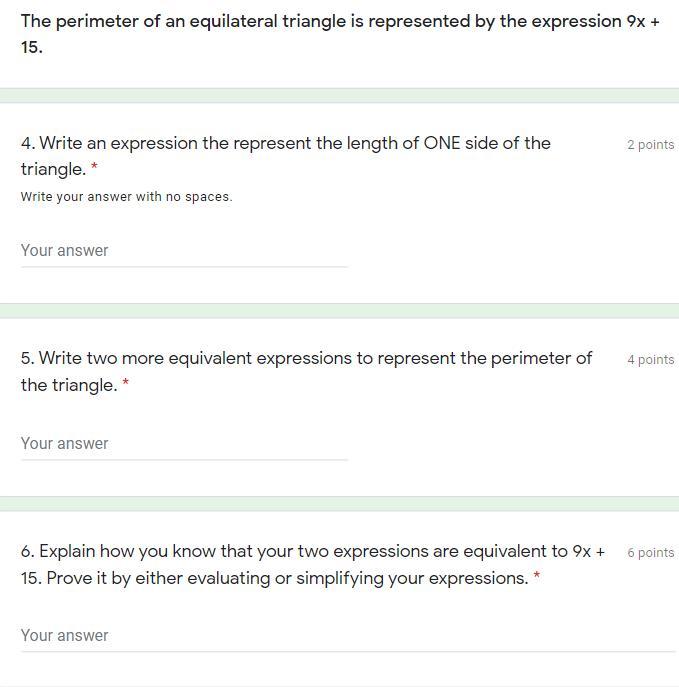Click the green divider between questions 5 and 6
679x687 pixels.
pyautogui.click(x=339, y=504)
